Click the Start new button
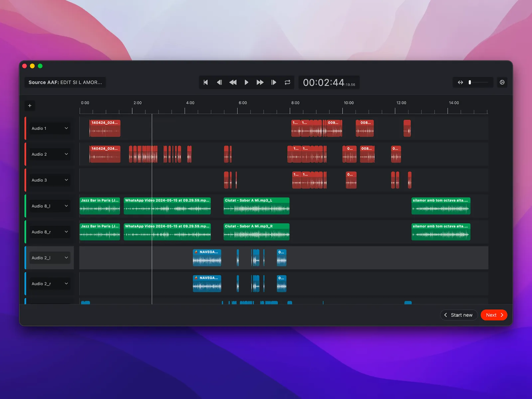 click(x=459, y=315)
